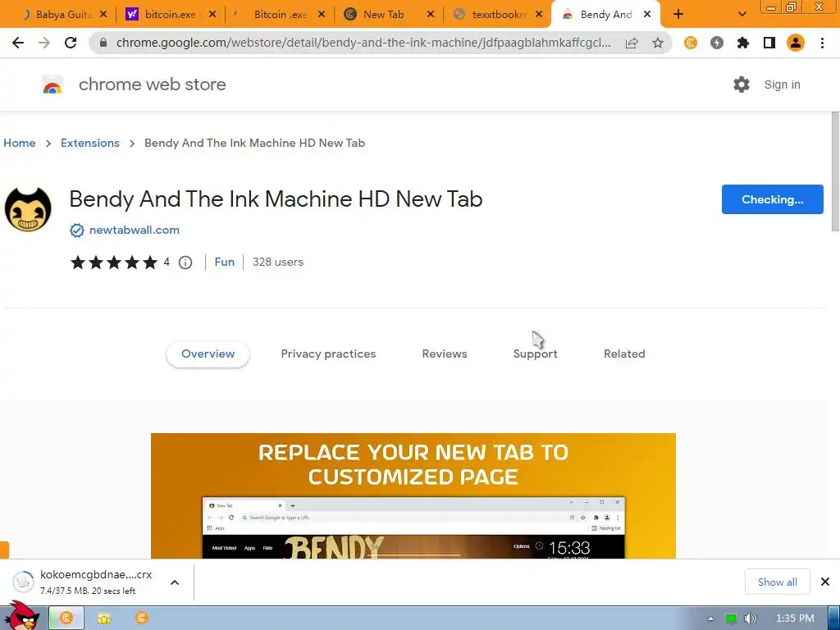Click Show all downloads button
The height and width of the screenshot is (630, 840).
[778, 582]
